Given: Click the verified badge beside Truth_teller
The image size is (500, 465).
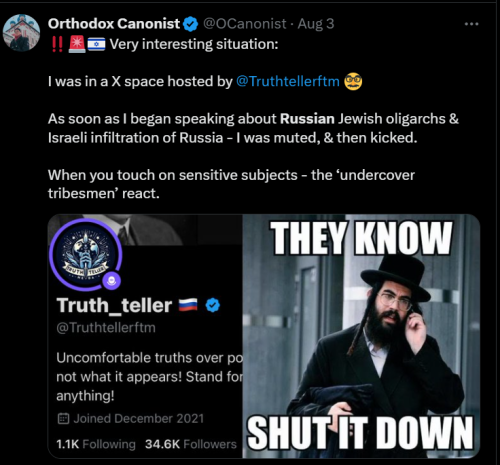Looking at the screenshot, I should coord(213,305).
